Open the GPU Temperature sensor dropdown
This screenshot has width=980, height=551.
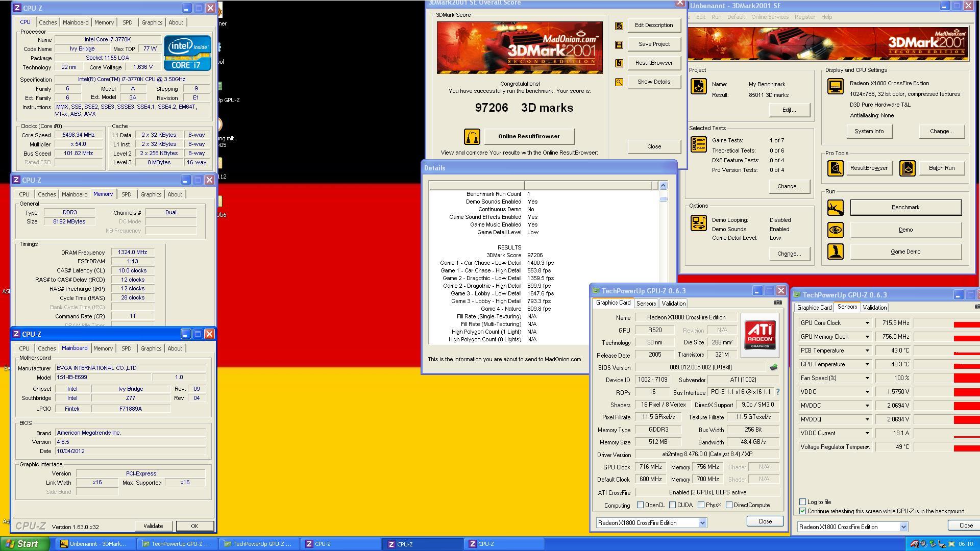(867, 364)
